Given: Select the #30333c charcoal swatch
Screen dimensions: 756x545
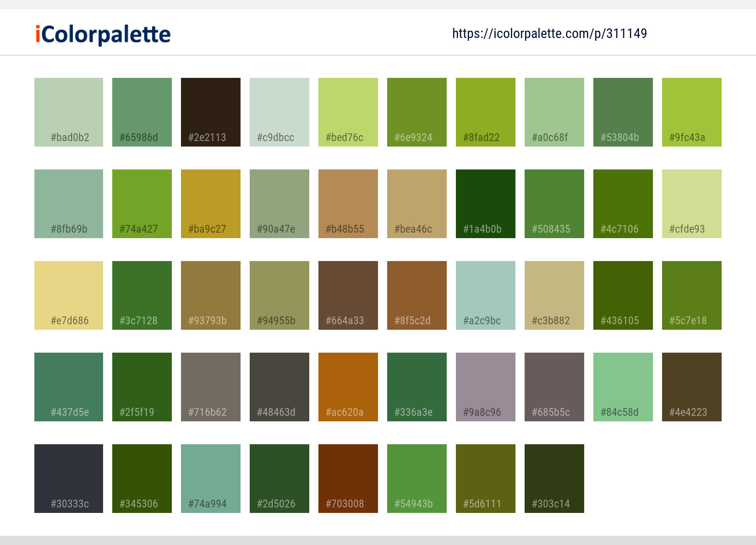Looking at the screenshot, I should click(68, 478).
